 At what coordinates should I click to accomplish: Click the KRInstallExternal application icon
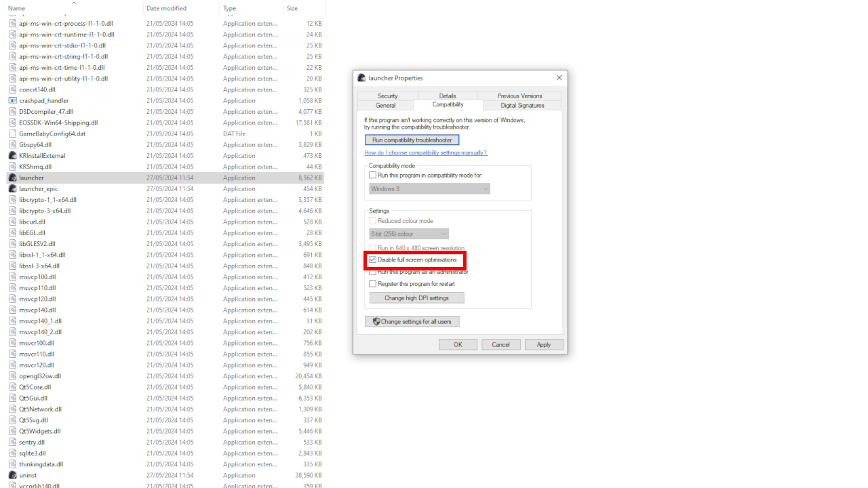point(12,155)
